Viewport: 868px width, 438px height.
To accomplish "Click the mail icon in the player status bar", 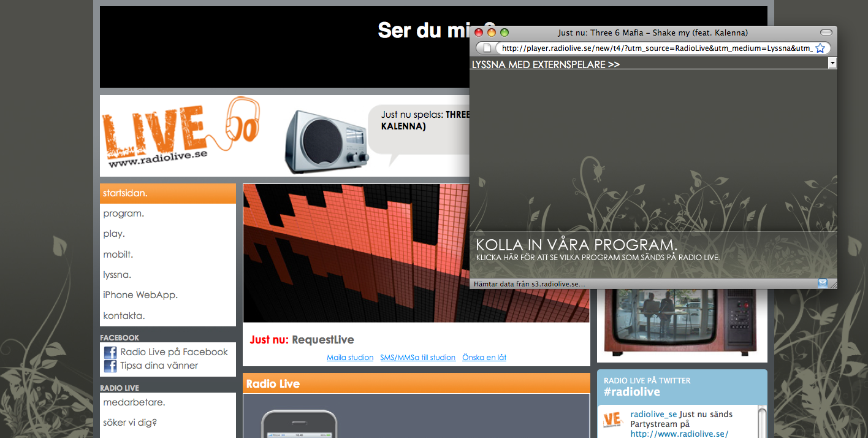I will point(822,283).
